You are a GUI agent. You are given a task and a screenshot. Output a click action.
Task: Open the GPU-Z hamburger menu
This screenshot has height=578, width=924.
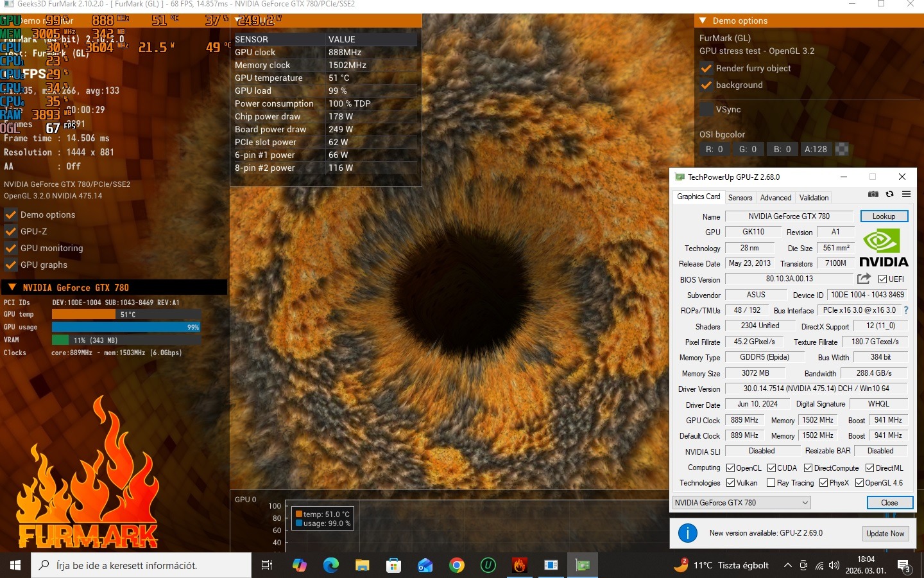tap(906, 194)
